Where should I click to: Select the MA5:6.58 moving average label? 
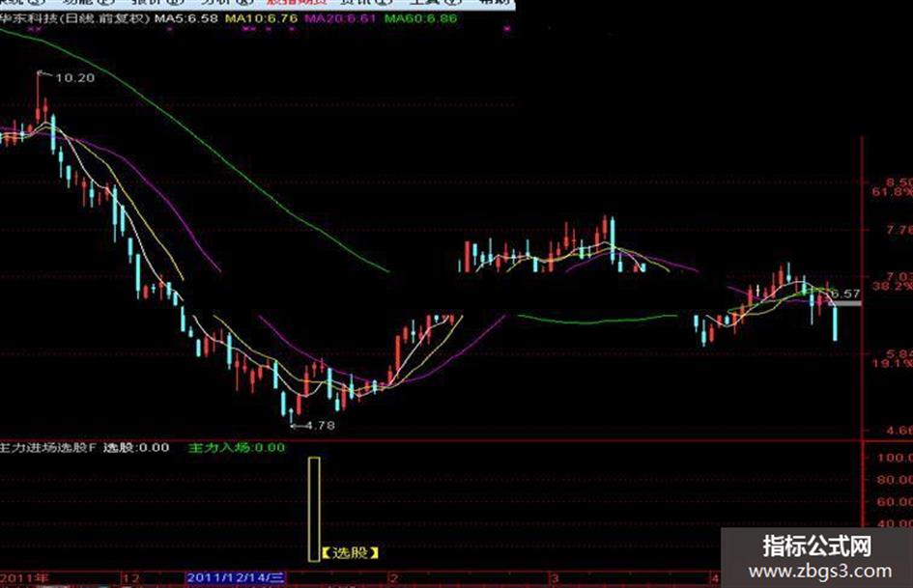pos(186,18)
